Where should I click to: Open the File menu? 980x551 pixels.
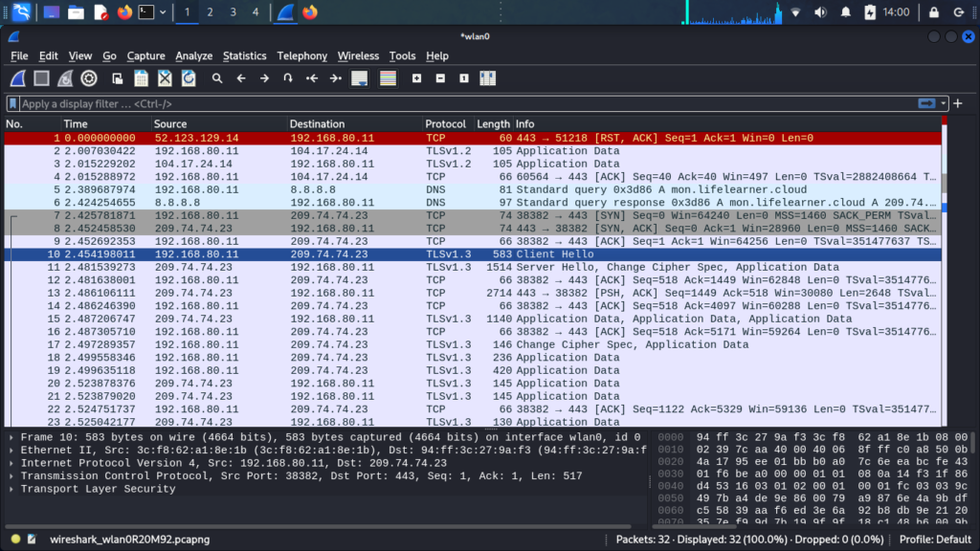coord(19,55)
